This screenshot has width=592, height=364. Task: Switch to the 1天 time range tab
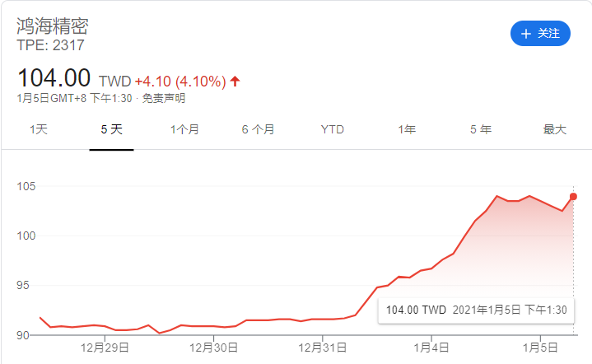[39, 129]
